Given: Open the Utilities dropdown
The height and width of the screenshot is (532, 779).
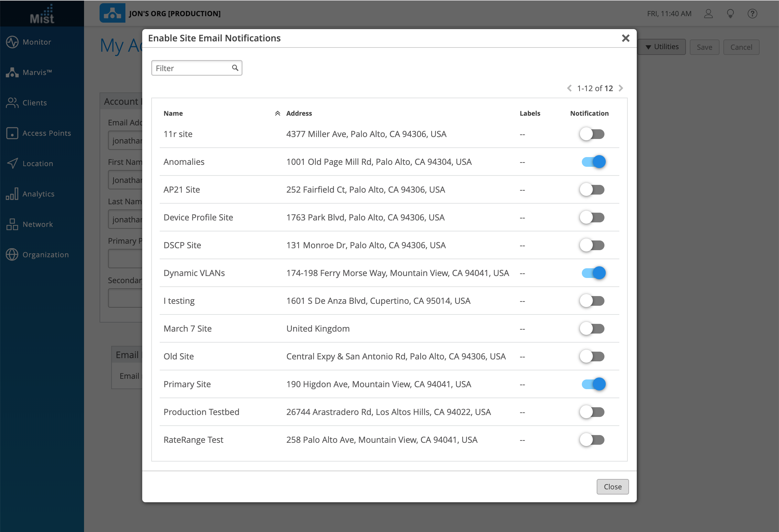Looking at the screenshot, I should pos(662,47).
